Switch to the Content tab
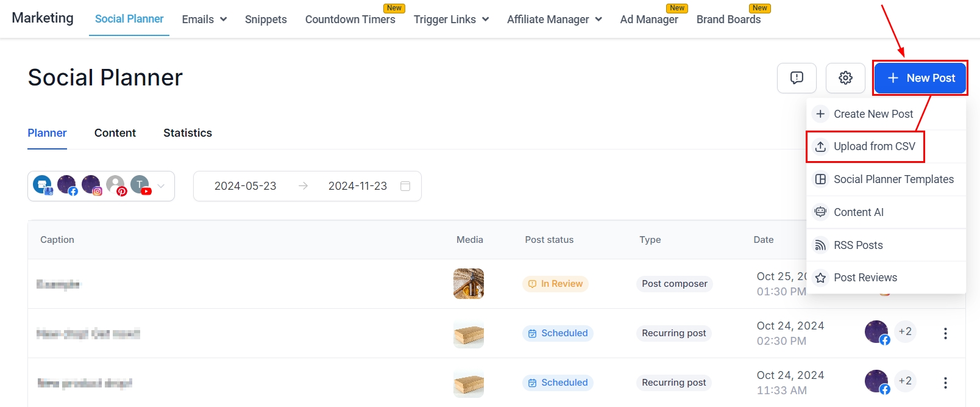This screenshot has width=980, height=407. coord(115,133)
